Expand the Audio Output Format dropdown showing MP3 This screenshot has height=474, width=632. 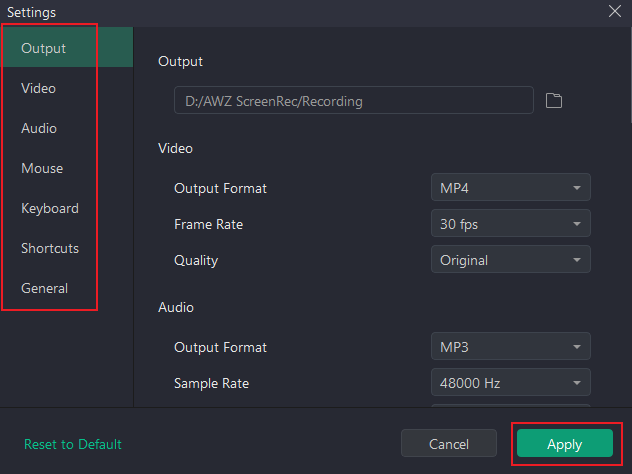point(510,347)
